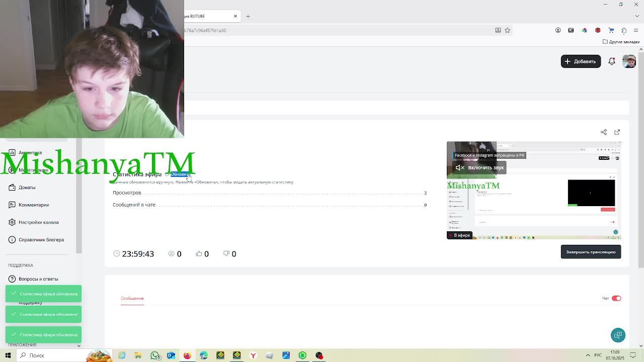
Task: Expand the hidden system tray icons
Action: pos(588,355)
